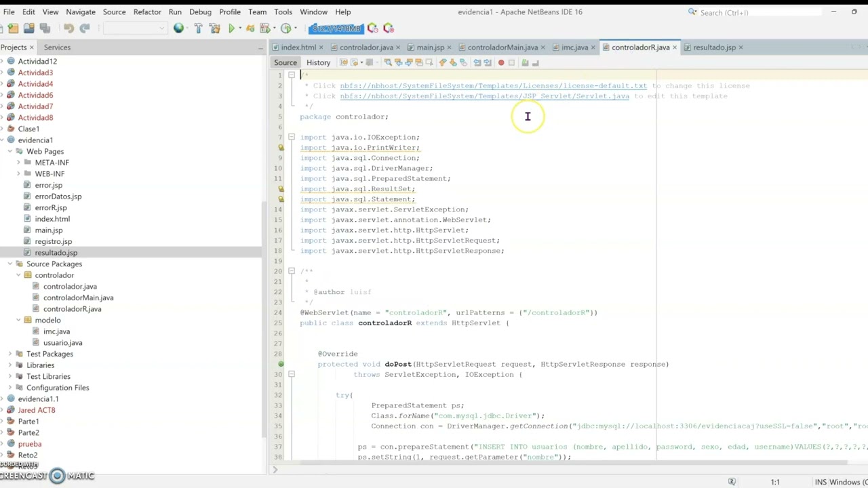This screenshot has height=488, width=868.
Task: Open the Profile Project dropdown arrow
Action: [296, 28]
